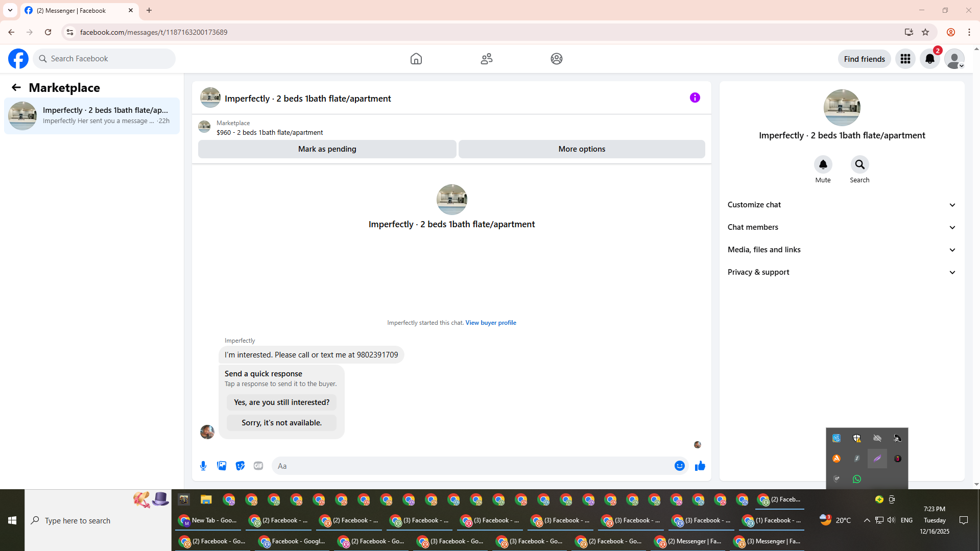View site information icon in address bar
Viewport: 980px width, 551px height.
click(70, 32)
